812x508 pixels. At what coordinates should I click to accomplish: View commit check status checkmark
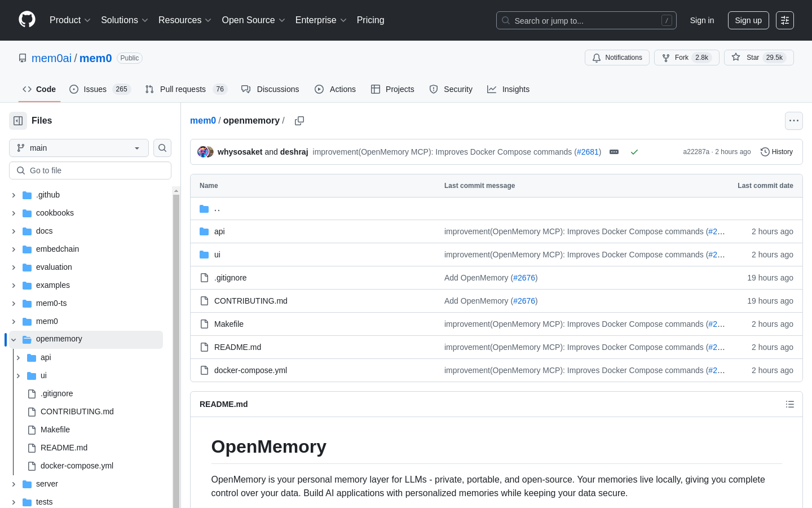click(634, 152)
